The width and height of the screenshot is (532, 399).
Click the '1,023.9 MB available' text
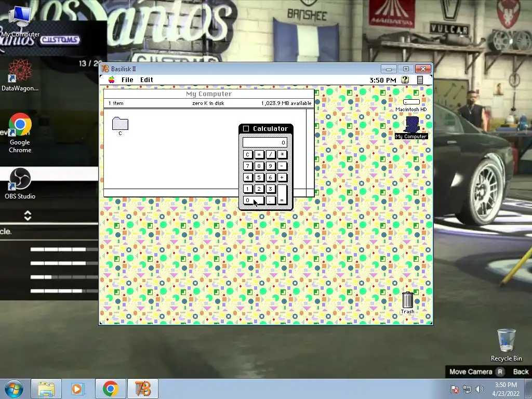[x=286, y=103]
